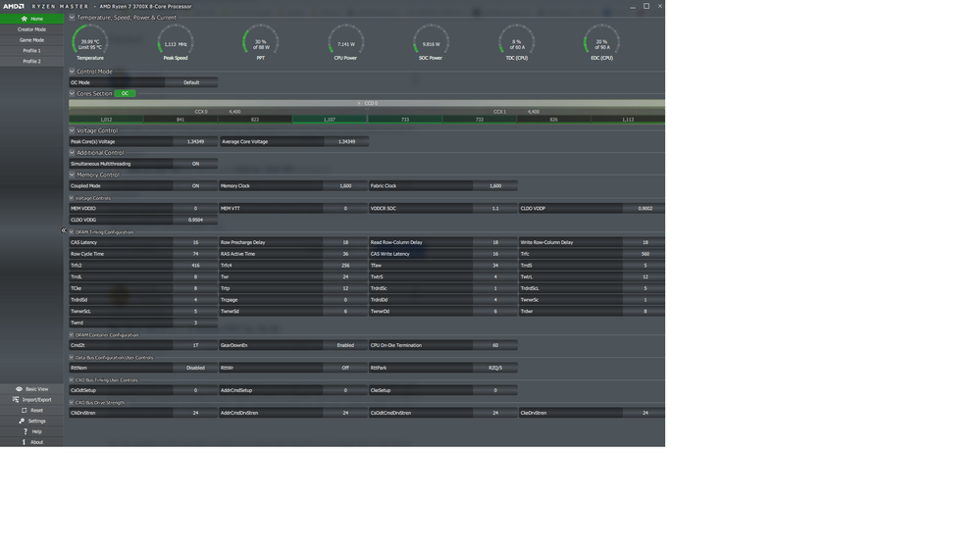The image size is (980, 551).
Task: Switch to Creator Mode profile
Action: point(31,29)
